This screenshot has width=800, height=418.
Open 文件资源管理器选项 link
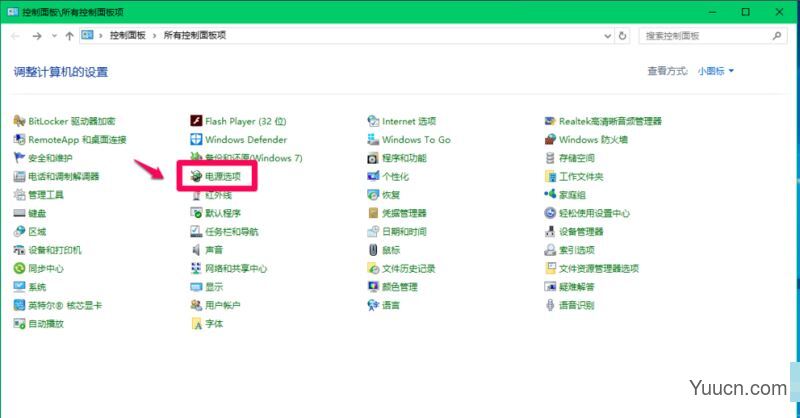tap(599, 268)
